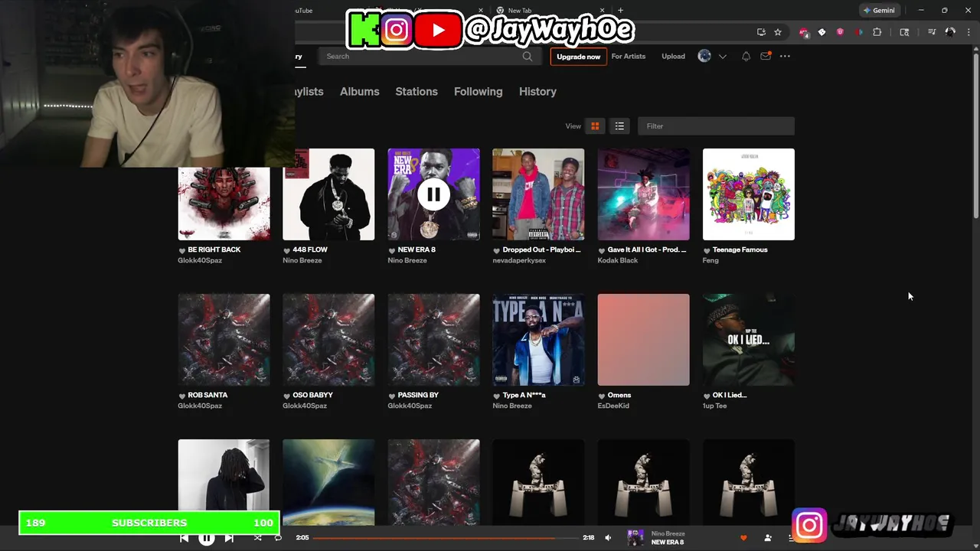Screen dimensions: 980x551
Task: Open the Chrome three-dot menu
Action: (x=969, y=32)
